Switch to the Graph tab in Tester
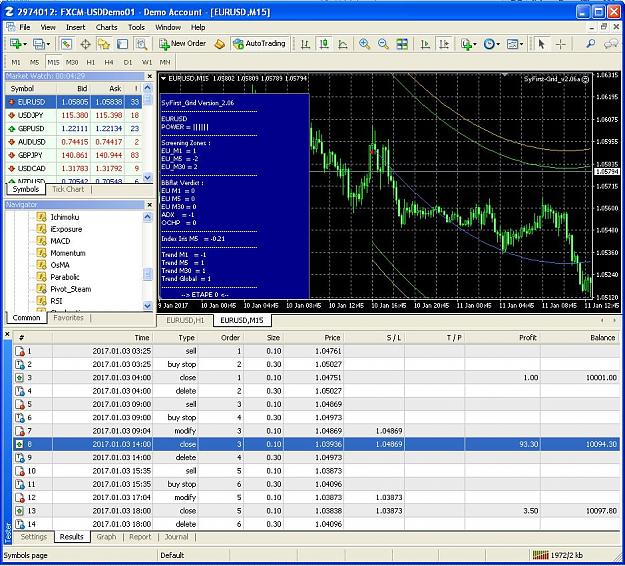 (106, 537)
